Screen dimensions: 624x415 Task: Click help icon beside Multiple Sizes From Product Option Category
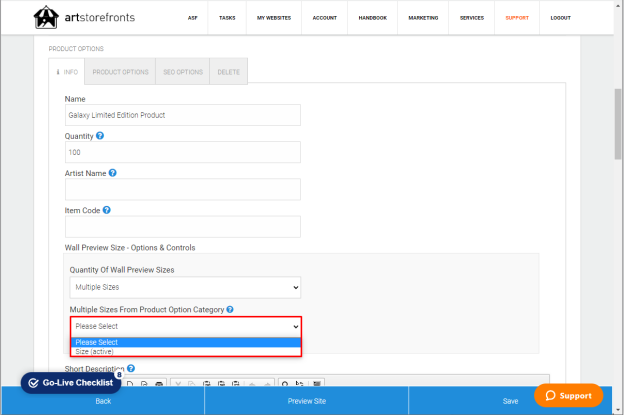pyautogui.click(x=230, y=309)
